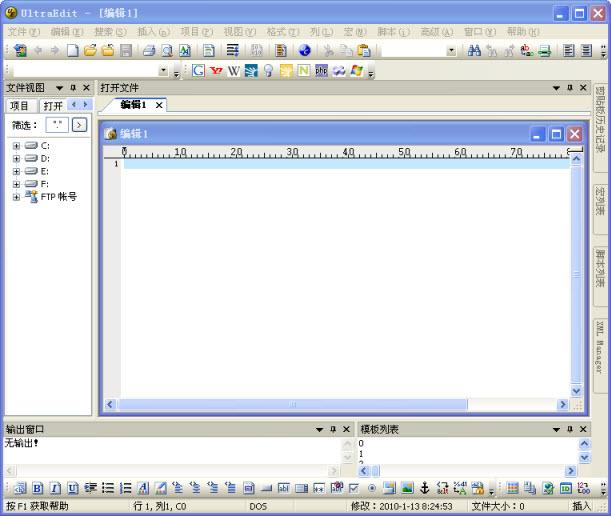Expand the D: drive node
The width and height of the screenshot is (611, 516).
(16, 159)
